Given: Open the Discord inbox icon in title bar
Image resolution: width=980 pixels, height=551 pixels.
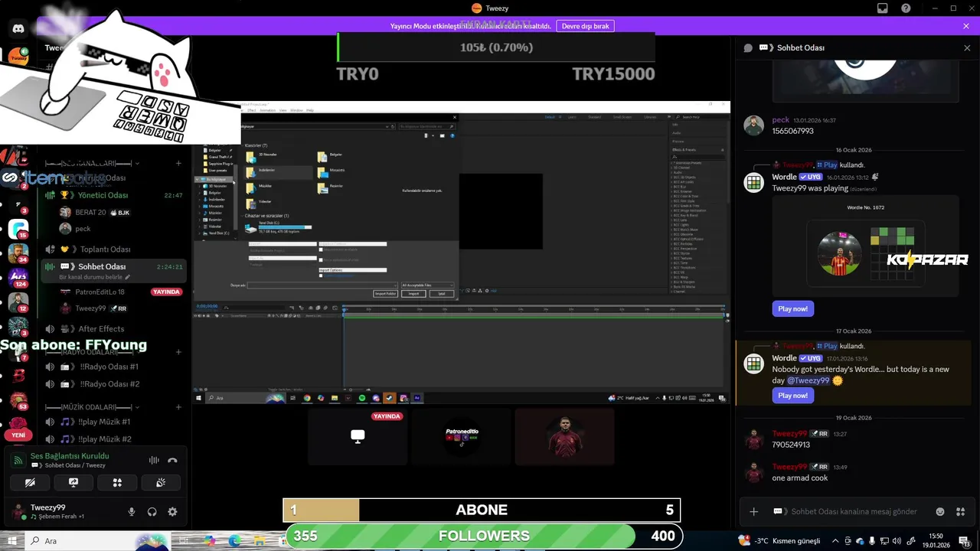Looking at the screenshot, I should click(882, 8).
